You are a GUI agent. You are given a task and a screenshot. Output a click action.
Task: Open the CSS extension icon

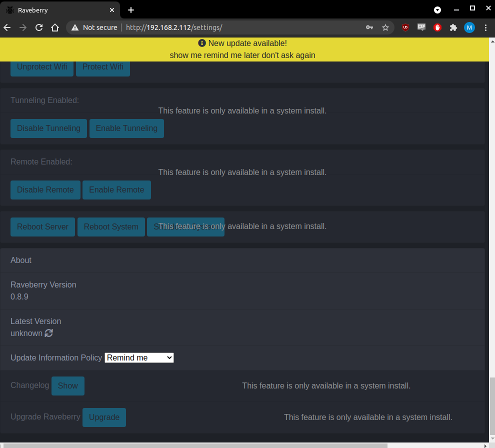[421, 27]
